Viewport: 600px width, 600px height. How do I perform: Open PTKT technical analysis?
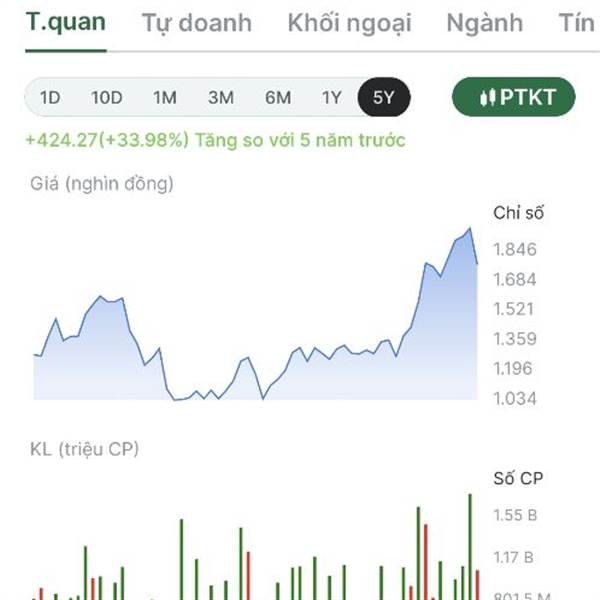514,97
